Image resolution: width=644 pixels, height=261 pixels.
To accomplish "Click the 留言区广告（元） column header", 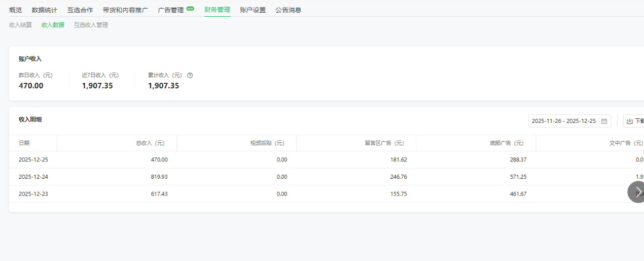I will 384,143.
